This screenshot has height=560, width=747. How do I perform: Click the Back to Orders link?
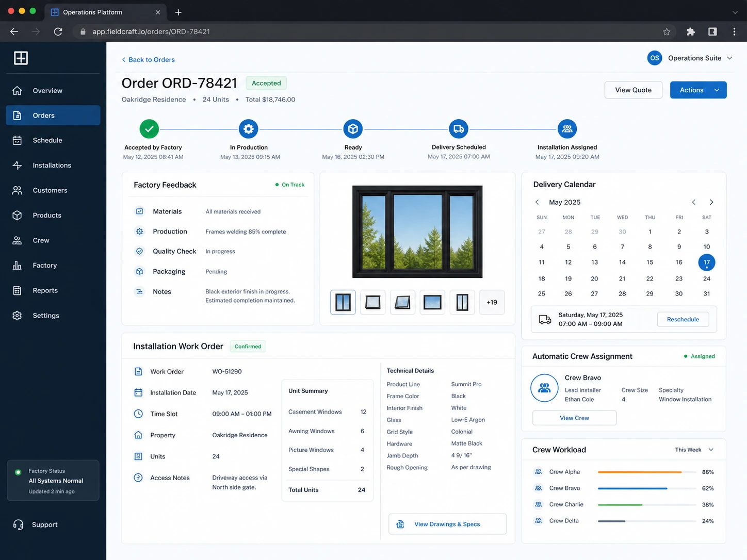click(x=148, y=60)
